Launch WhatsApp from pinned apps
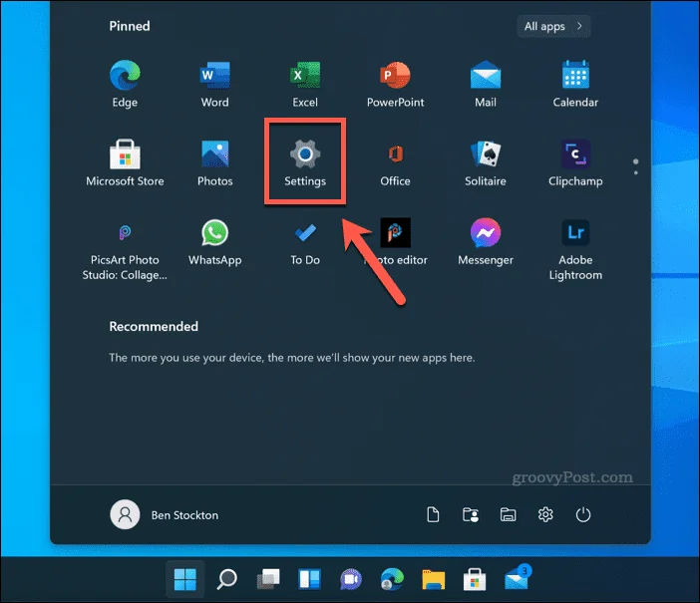This screenshot has height=603, width=700. [214, 242]
